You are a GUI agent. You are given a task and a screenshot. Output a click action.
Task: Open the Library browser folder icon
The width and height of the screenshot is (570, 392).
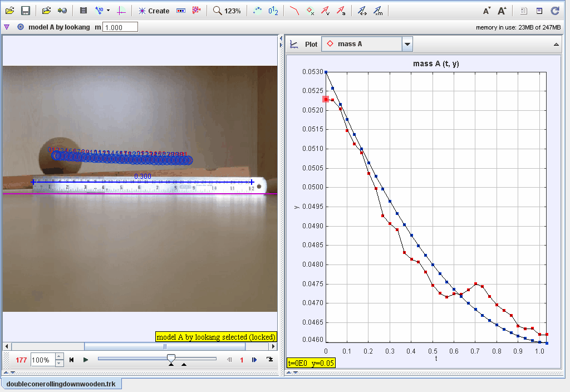pyautogui.click(x=46, y=11)
